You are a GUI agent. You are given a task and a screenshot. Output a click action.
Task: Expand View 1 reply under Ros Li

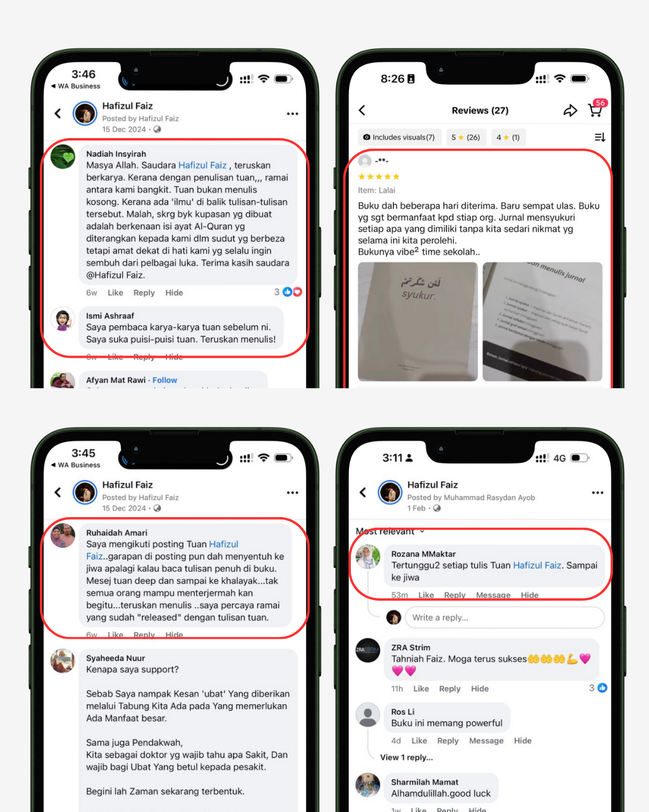(x=406, y=757)
